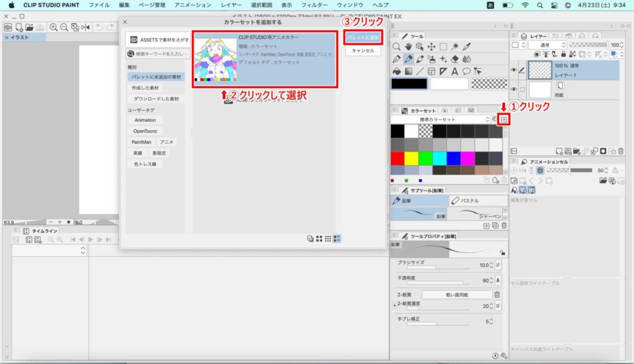Viewport: 634px width, 364px height.
Task: Click the add color set icon
Action: (505, 119)
